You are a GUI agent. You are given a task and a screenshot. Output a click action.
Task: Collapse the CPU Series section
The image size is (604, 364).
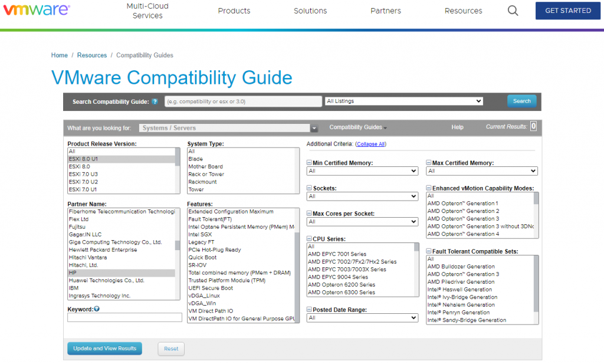click(309, 239)
